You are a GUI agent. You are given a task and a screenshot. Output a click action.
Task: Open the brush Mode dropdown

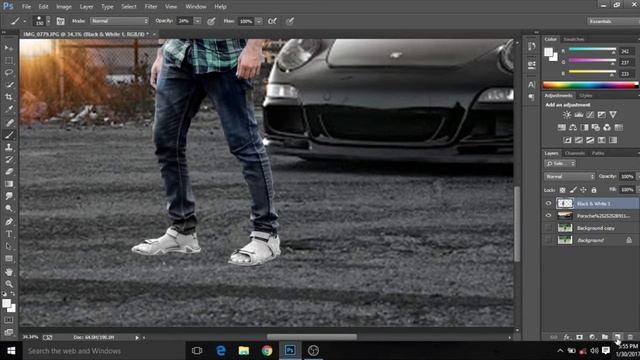click(x=120, y=21)
